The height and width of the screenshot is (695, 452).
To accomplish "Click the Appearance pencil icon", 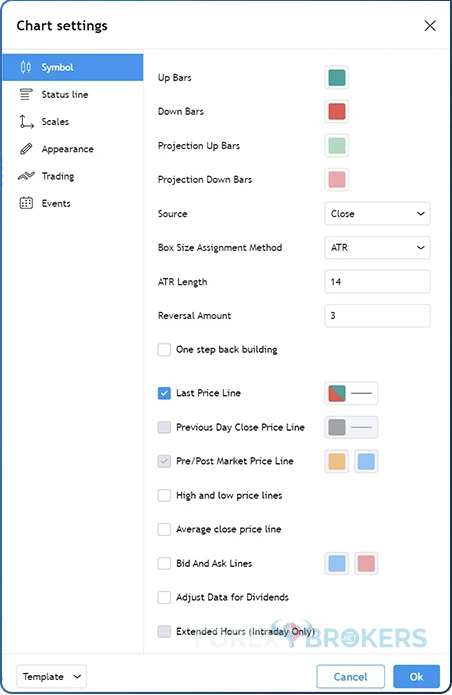I will (26, 149).
